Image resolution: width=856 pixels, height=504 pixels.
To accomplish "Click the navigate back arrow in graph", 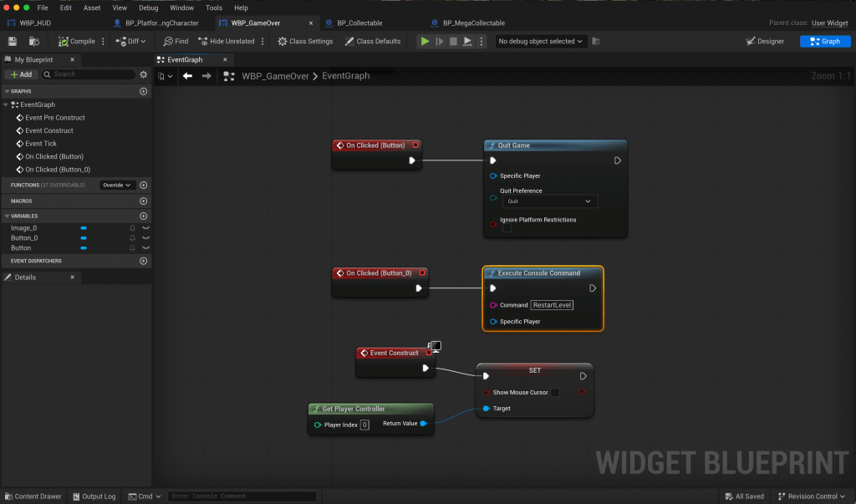I will 187,76.
